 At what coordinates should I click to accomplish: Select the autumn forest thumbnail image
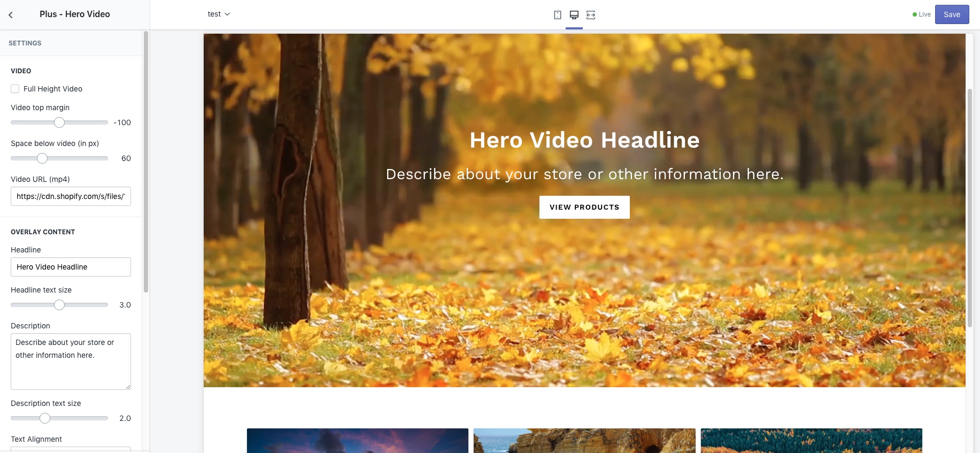click(811, 440)
